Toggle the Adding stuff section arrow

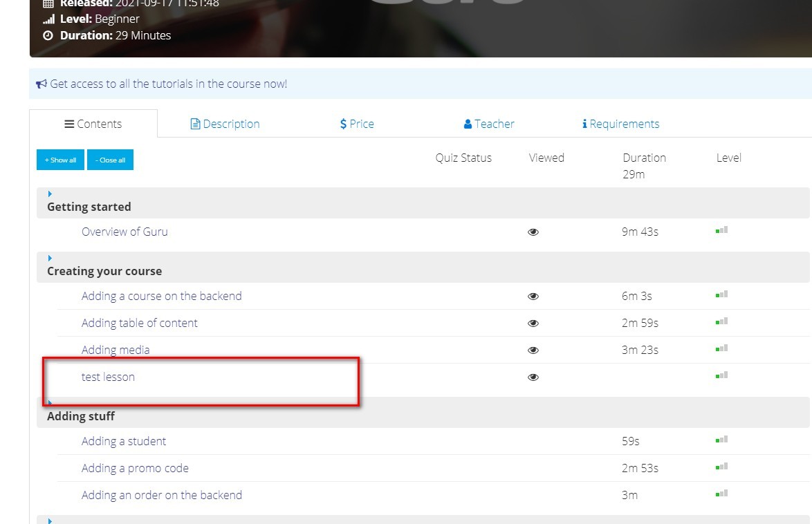(x=50, y=402)
